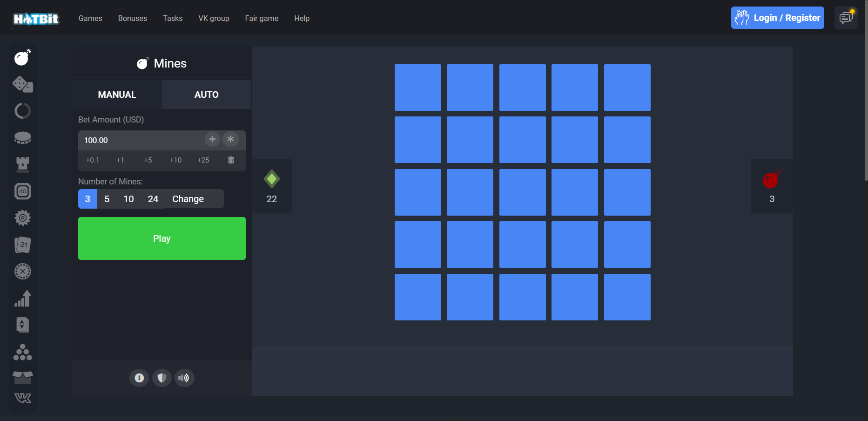Open the Coinflip game sidebar icon
This screenshot has width=868, height=421.
[x=22, y=138]
